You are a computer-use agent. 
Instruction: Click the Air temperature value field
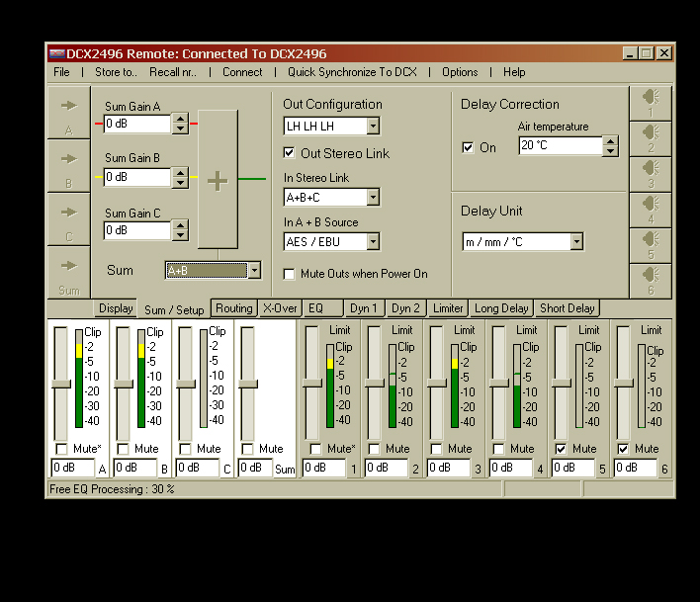tap(561, 145)
